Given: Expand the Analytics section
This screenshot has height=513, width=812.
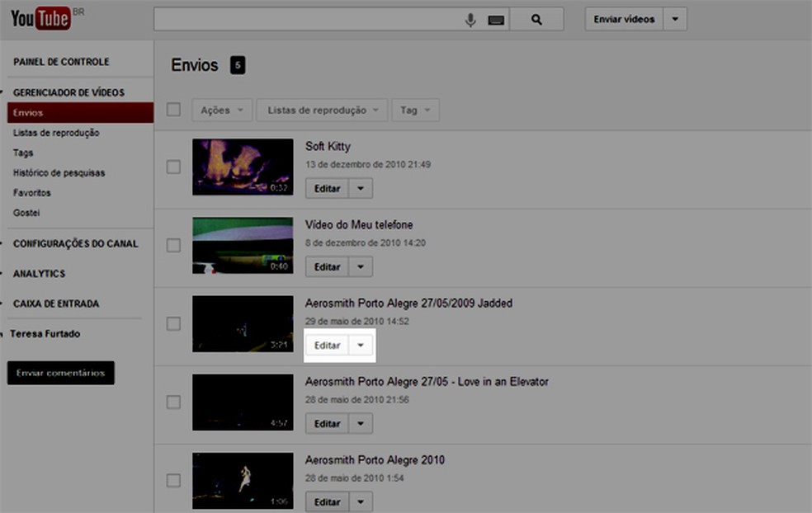Looking at the screenshot, I should (39, 273).
